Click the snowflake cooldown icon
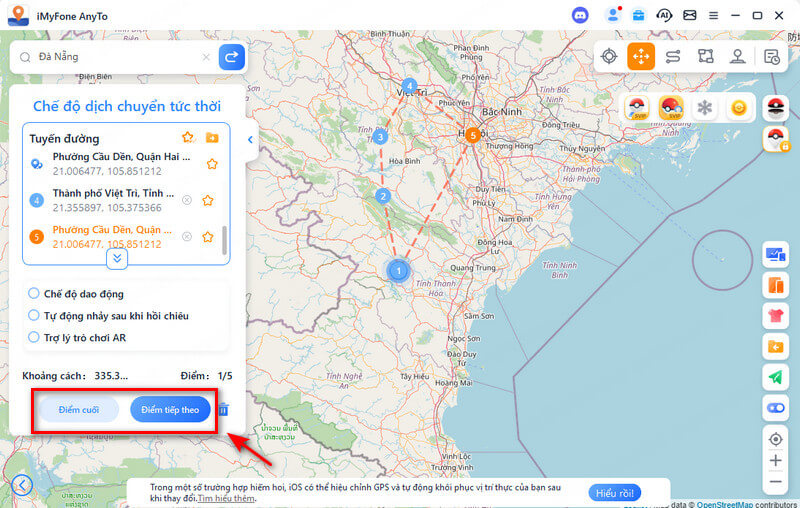 click(x=705, y=108)
